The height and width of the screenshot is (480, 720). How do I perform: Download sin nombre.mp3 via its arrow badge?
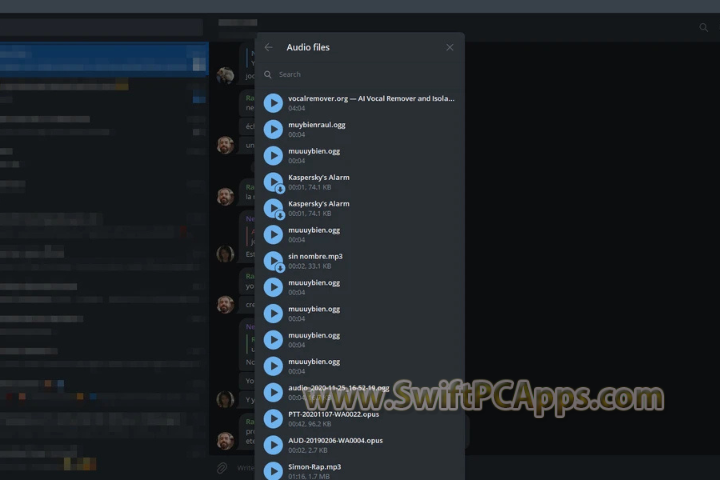pyautogui.click(x=280, y=268)
